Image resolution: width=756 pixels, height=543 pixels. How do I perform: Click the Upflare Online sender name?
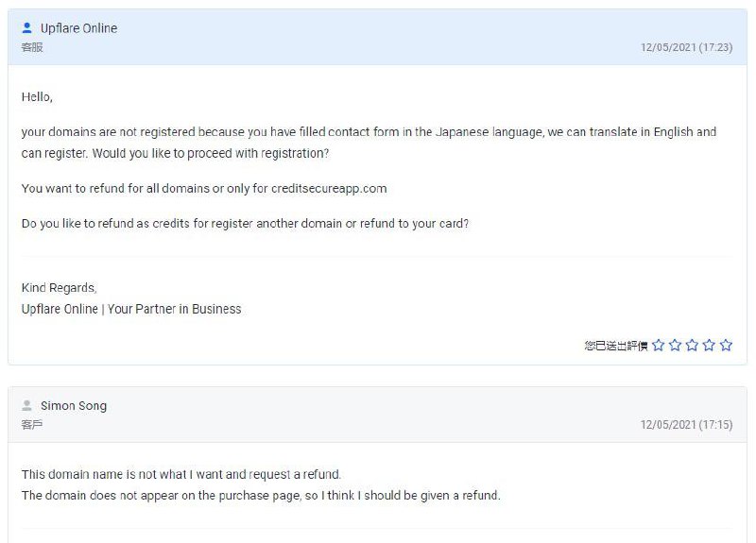click(78, 28)
